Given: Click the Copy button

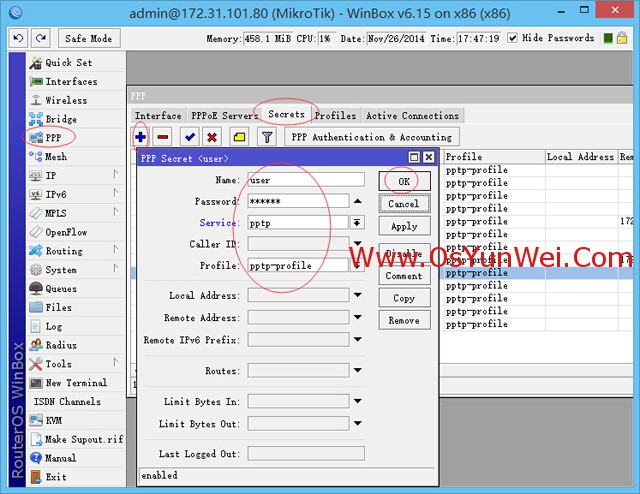Looking at the screenshot, I should (x=404, y=298).
